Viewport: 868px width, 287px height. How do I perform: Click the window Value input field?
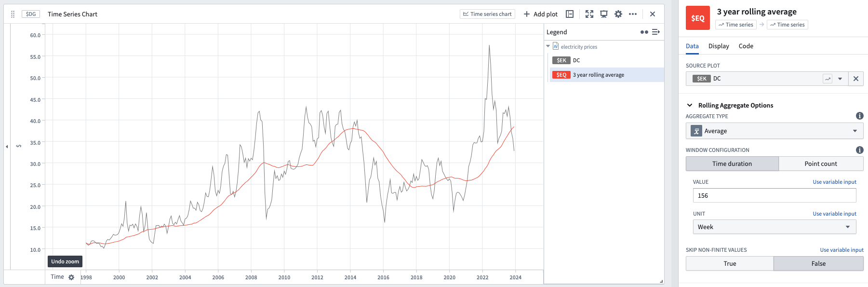[x=775, y=195]
